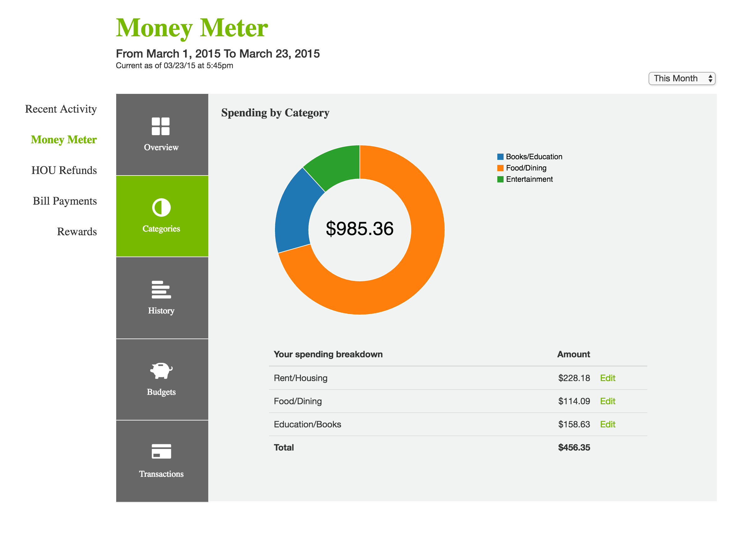Screen dimensions: 756x535
Task: Open HOU Refunds page
Action: (63, 170)
